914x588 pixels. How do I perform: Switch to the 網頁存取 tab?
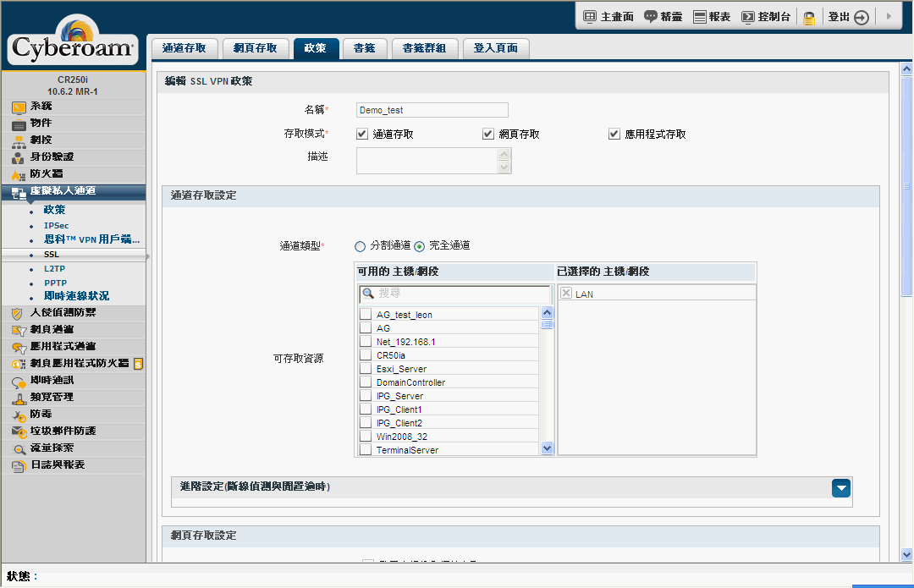256,48
